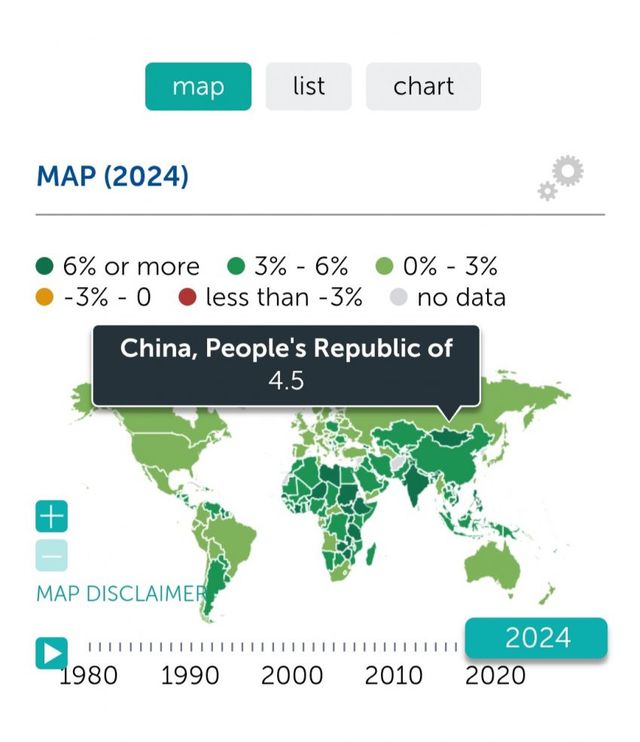Toggle the 'less than -3%' red legend dot

tap(187, 298)
